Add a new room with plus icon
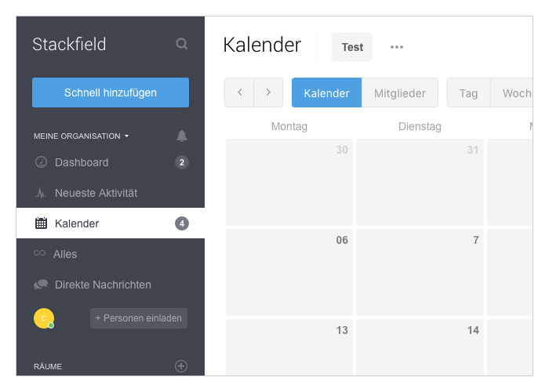This screenshot has width=549, height=392. coord(181,366)
